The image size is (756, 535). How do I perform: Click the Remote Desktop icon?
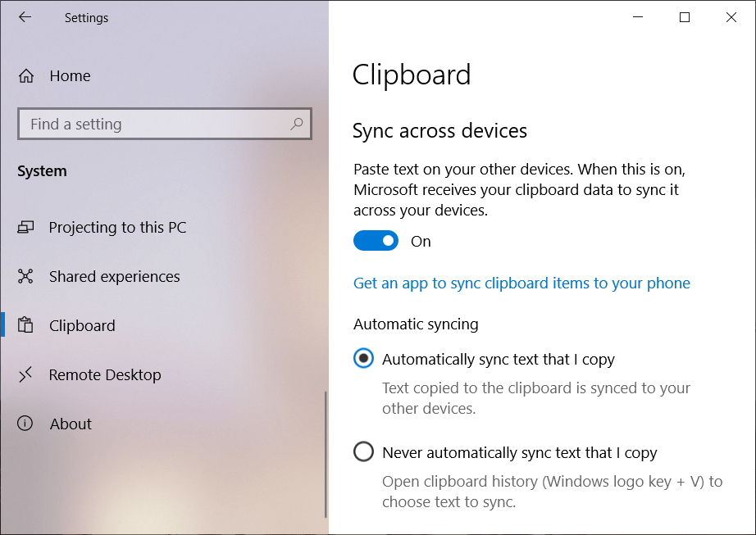click(x=26, y=374)
